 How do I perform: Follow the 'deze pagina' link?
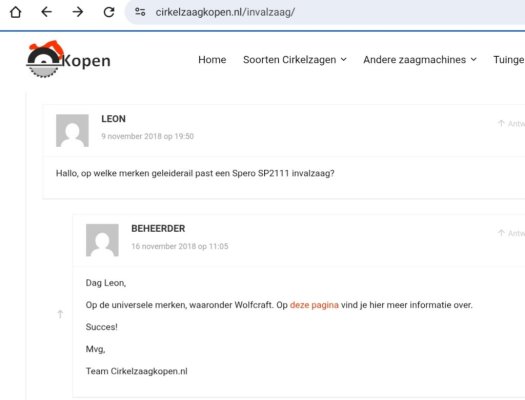pyautogui.click(x=314, y=305)
